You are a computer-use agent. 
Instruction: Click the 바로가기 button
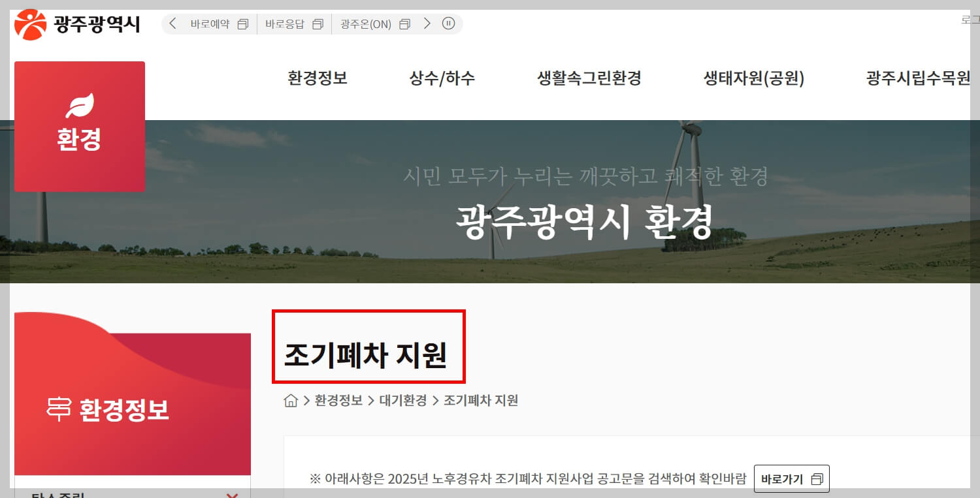click(x=792, y=479)
